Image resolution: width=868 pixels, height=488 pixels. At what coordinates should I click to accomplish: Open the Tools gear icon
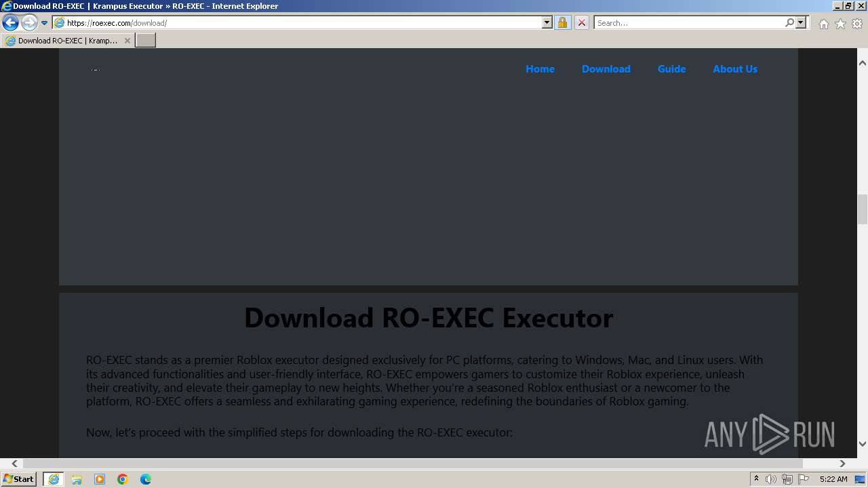[857, 24]
